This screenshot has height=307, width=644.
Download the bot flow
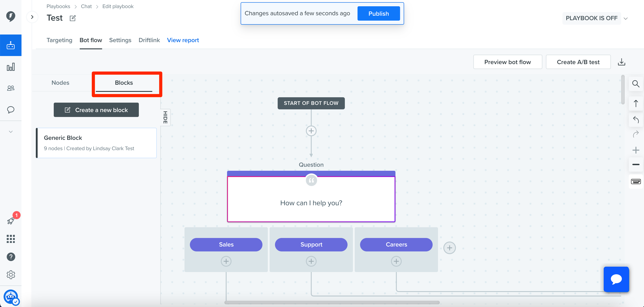click(x=622, y=62)
